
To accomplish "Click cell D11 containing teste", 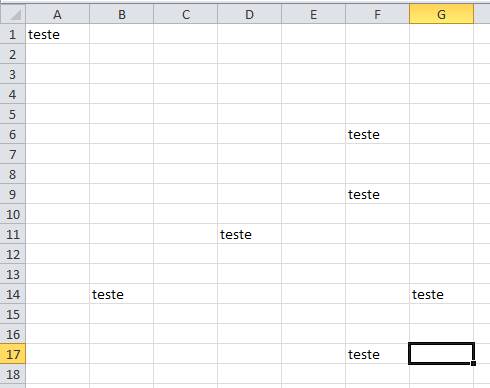I will [x=250, y=234].
